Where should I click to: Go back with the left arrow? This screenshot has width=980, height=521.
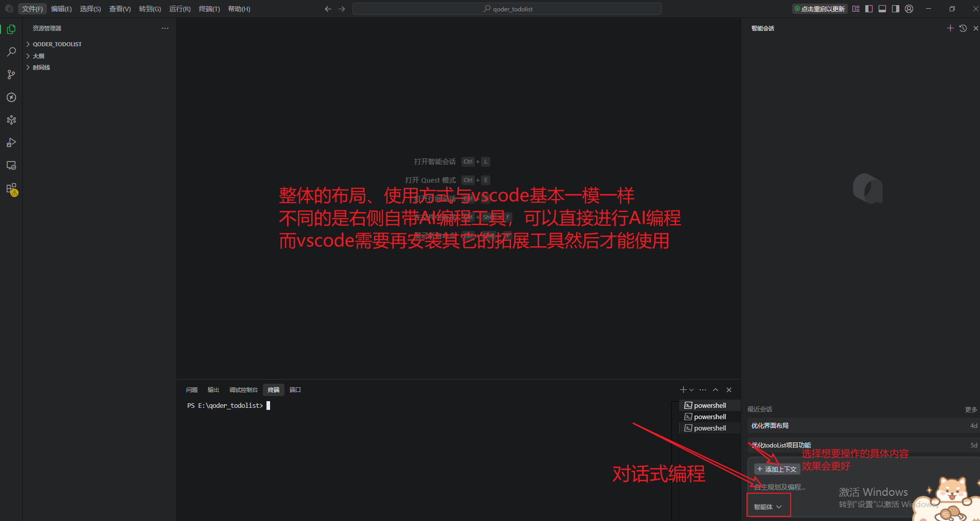(x=328, y=9)
